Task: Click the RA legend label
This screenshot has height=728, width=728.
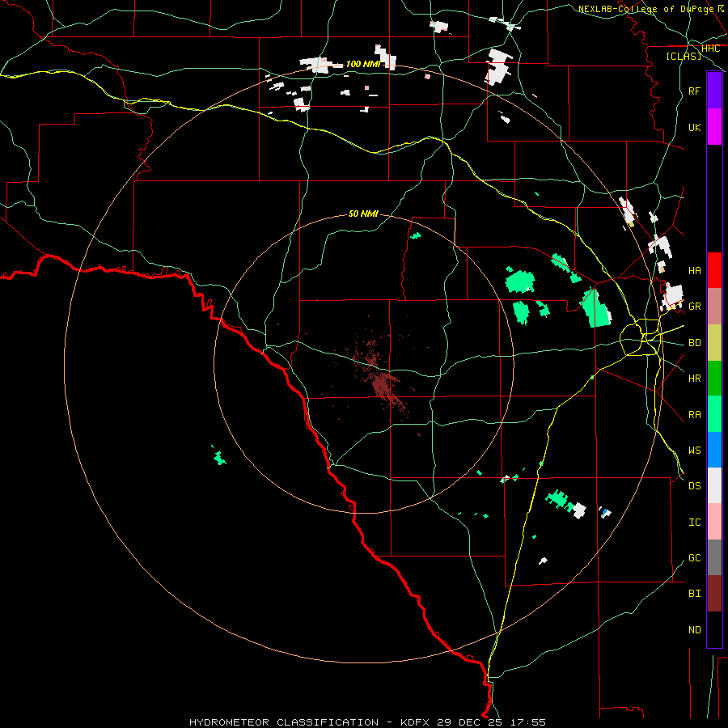Action: point(695,415)
